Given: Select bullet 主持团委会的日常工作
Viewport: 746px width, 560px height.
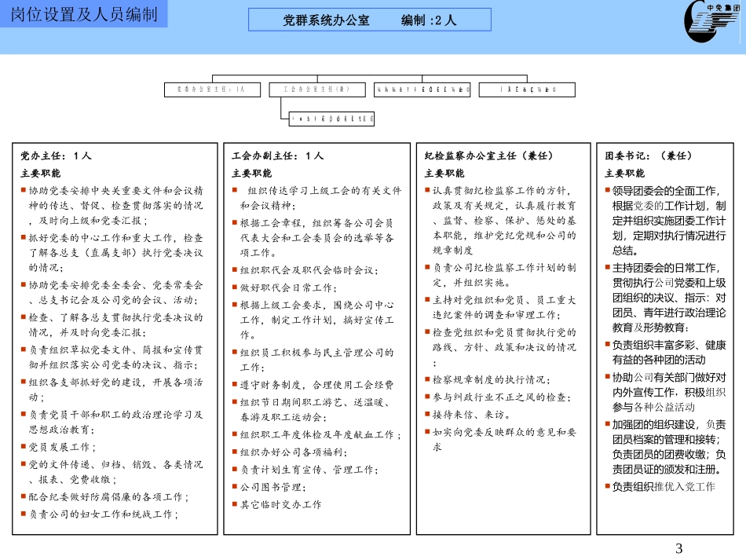Looking at the screenshot, I should tap(666, 298).
